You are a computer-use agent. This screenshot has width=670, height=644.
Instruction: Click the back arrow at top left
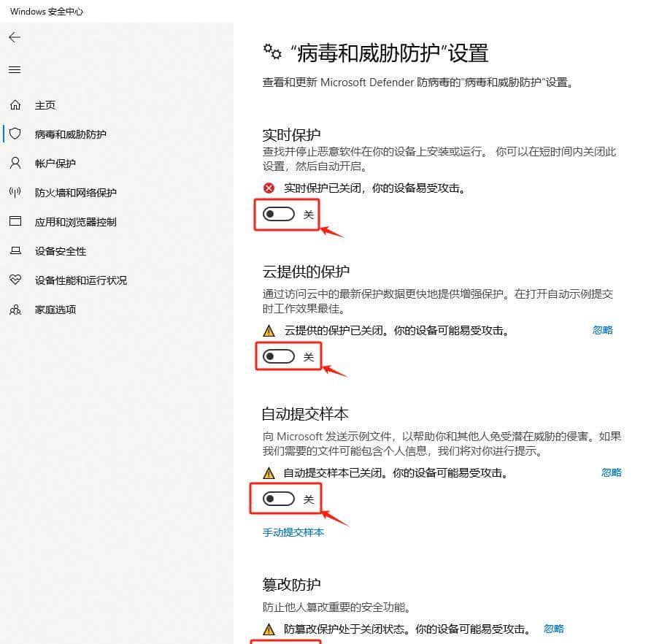[x=15, y=37]
